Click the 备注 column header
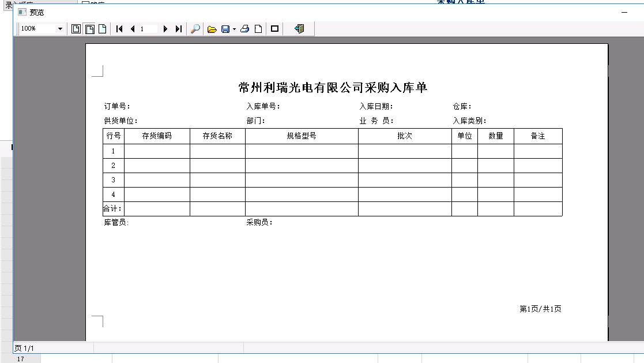 538,136
